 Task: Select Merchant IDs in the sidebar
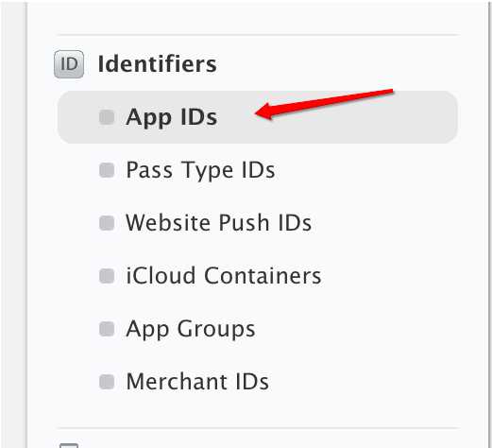coord(197,382)
